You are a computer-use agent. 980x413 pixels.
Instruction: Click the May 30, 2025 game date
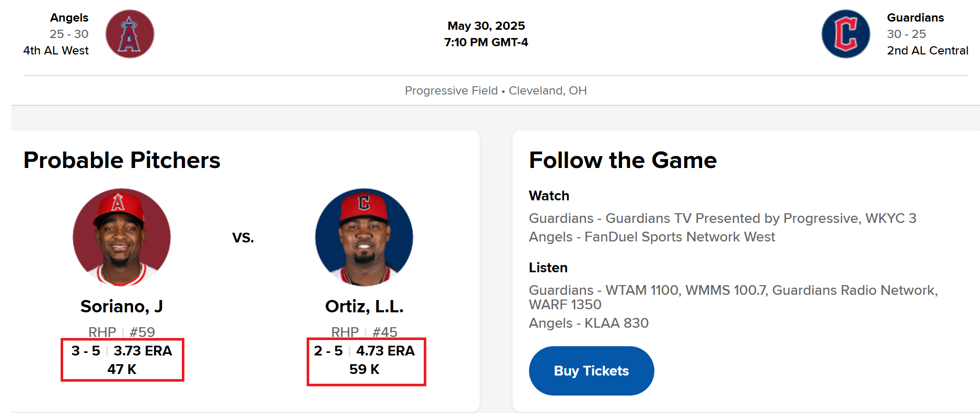(x=486, y=26)
